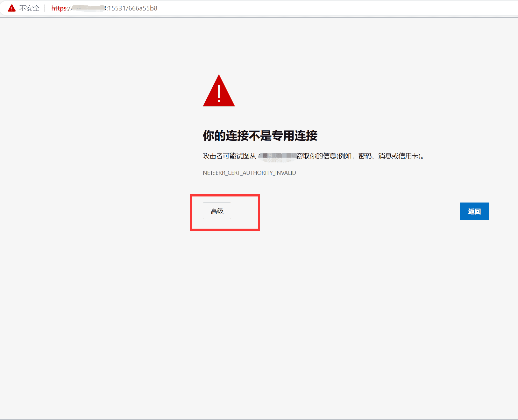Click the red warning shield in the address bar
Screen dimensions: 518x420
12,8
